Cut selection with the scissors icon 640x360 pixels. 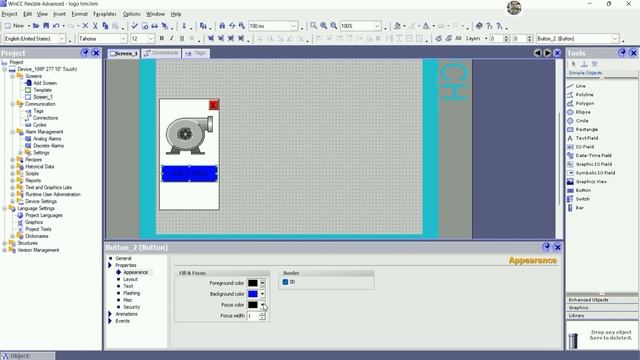pyautogui.click(x=95, y=26)
